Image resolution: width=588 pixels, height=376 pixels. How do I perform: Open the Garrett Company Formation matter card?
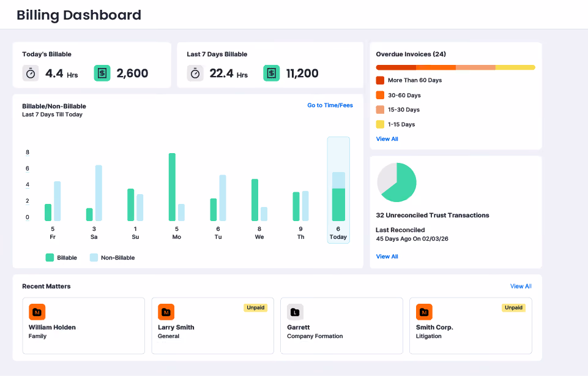341,326
